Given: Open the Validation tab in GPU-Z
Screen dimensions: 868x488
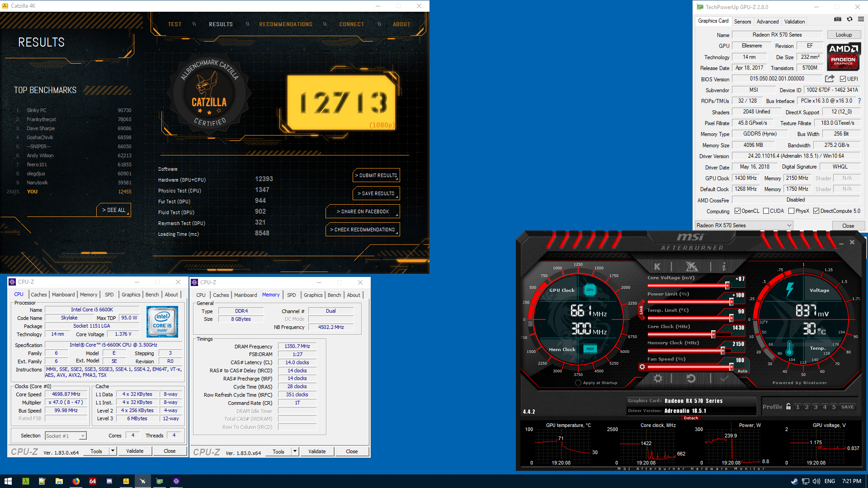Looking at the screenshot, I should coord(794,22).
